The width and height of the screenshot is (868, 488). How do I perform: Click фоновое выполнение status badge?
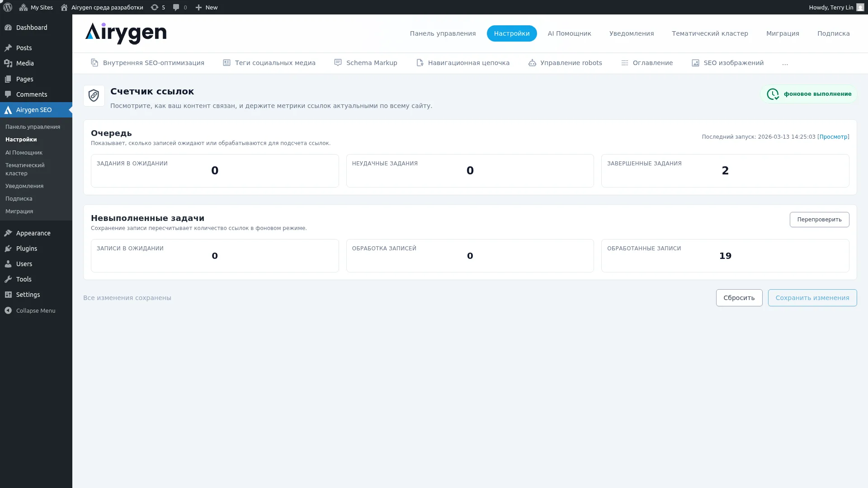(809, 94)
